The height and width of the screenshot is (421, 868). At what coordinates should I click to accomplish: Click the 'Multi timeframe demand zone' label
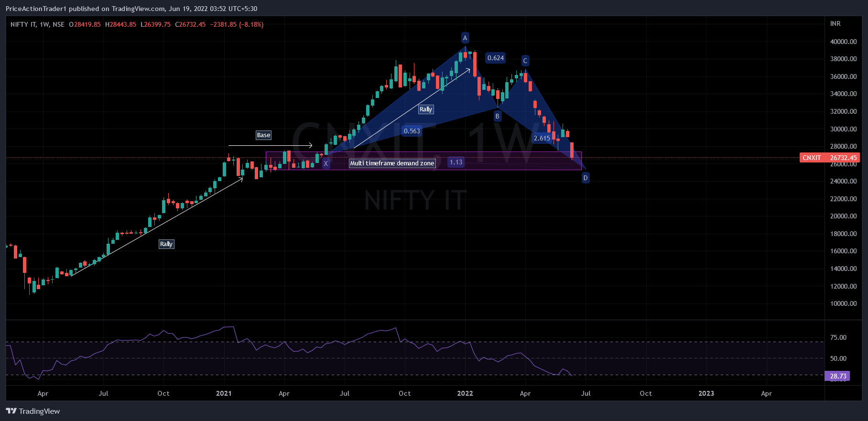tap(392, 163)
